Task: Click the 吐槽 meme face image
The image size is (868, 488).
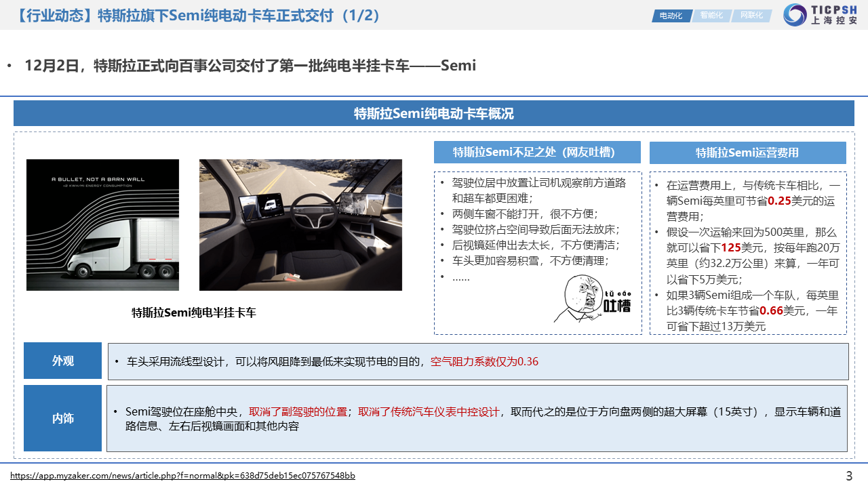Action: tap(593, 299)
